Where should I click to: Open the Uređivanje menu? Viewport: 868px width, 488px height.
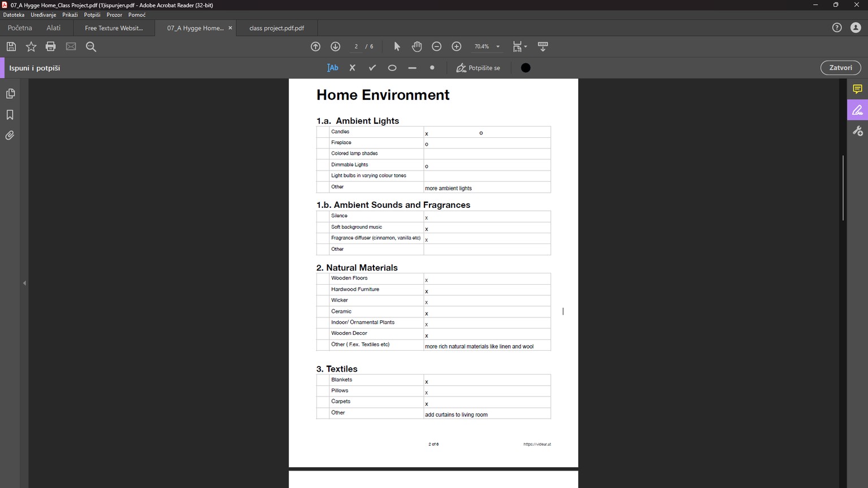pos(44,15)
